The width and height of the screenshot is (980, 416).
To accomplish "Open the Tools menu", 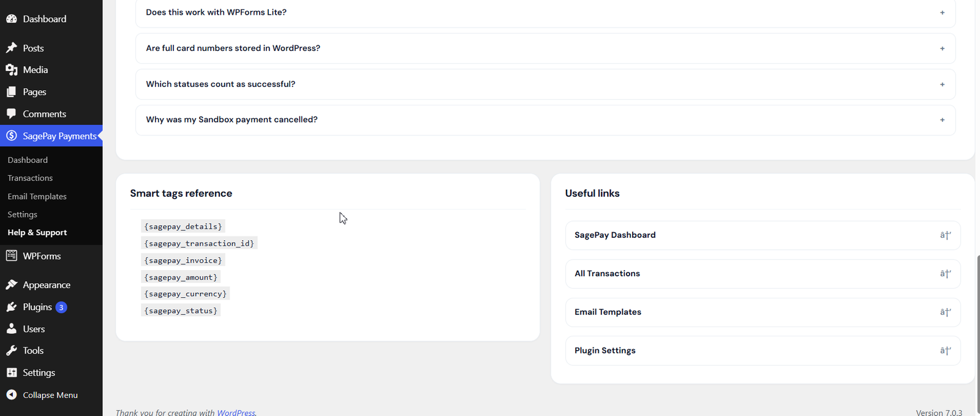I will (51, 350).
